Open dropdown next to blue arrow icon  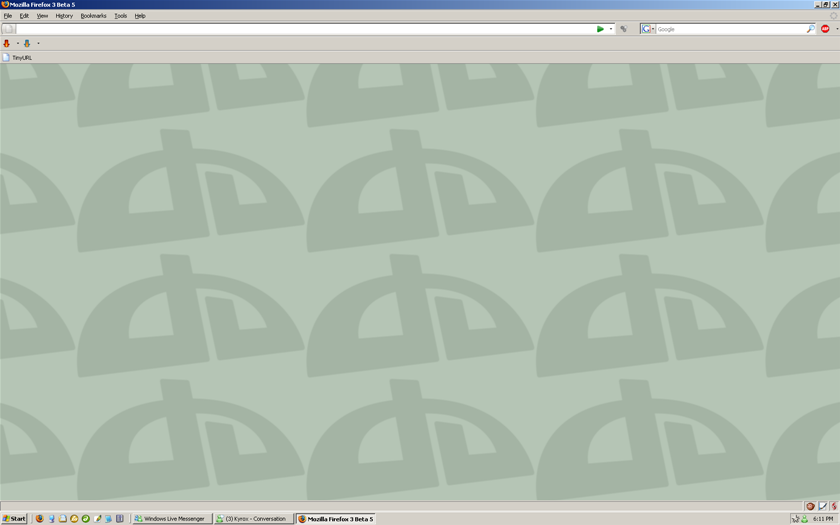(x=38, y=43)
